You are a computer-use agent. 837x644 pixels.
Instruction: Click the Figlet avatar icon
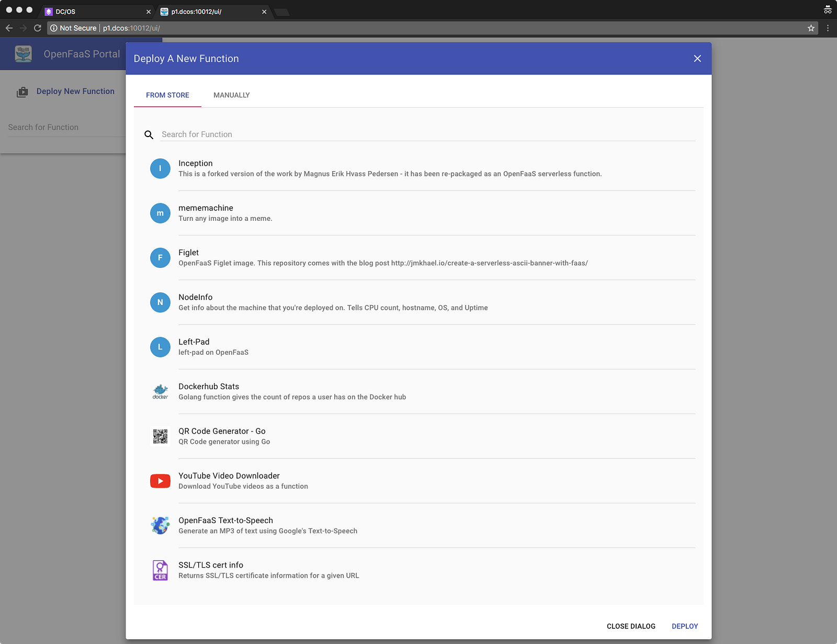tap(160, 257)
